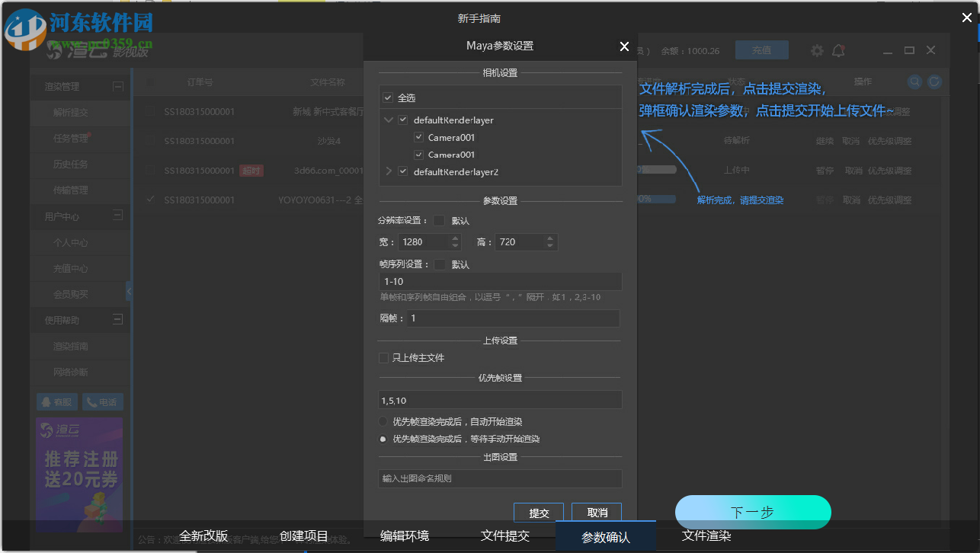The image size is (980, 553).
Task: Collapse the defaultRenderlayer camera group
Action: [389, 120]
